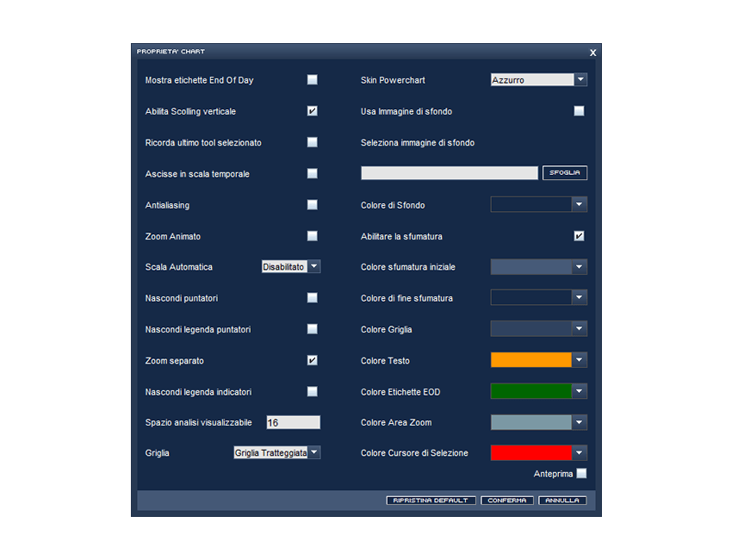Close the Proprieta' Chart dialog
This screenshot has width=732, height=560.
click(x=592, y=53)
